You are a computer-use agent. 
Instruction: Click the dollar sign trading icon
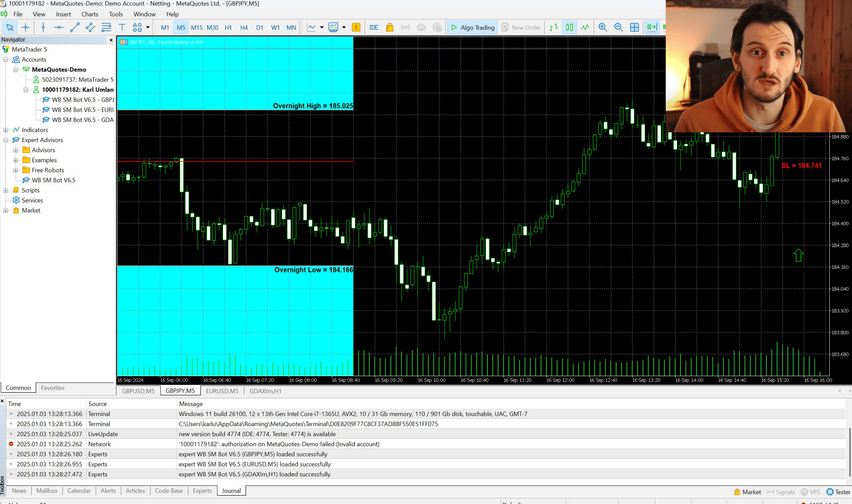[356, 28]
